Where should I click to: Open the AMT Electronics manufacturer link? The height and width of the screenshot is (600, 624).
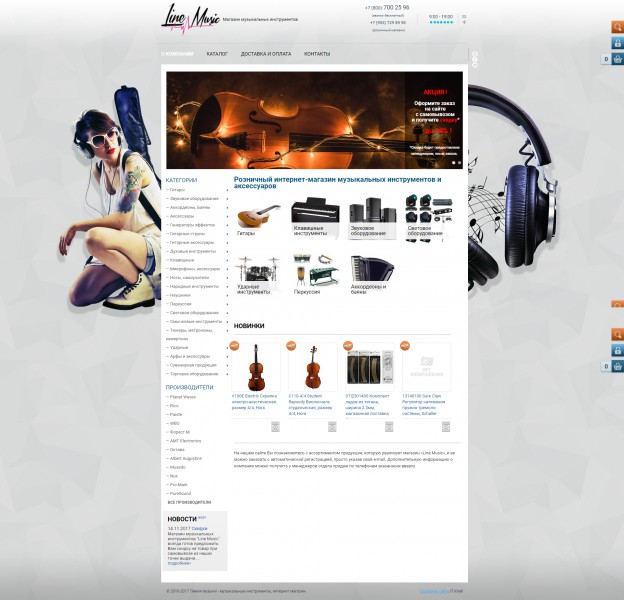pyautogui.click(x=185, y=441)
